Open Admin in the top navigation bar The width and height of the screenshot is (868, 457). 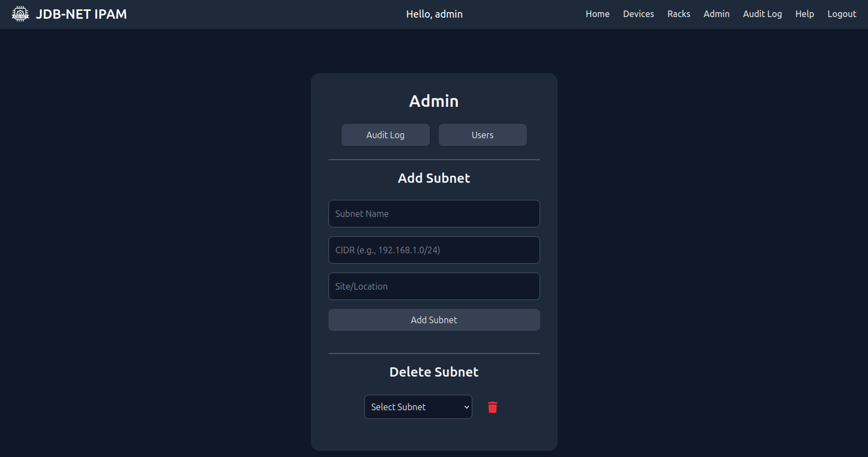click(716, 14)
